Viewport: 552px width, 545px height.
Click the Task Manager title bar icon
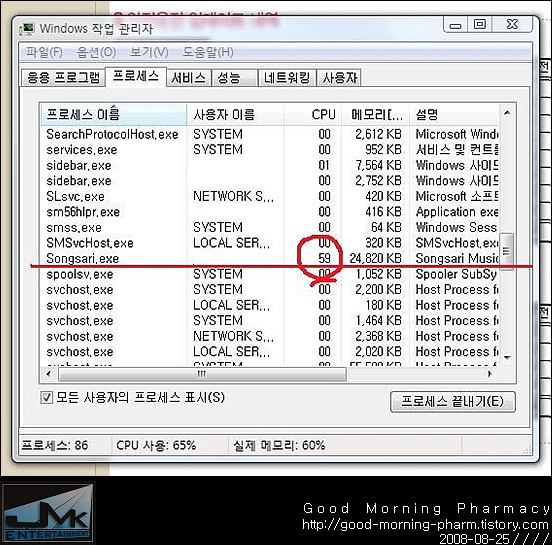pyautogui.click(x=27, y=29)
